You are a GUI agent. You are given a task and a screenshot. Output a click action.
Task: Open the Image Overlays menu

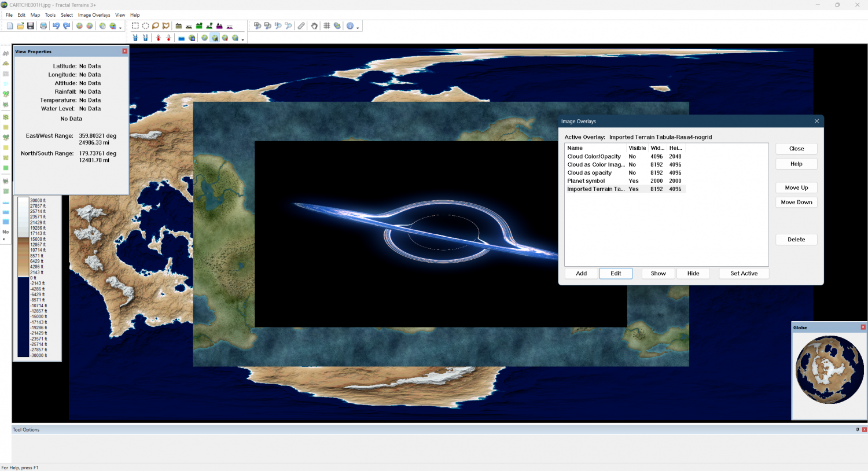coord(94,15)
